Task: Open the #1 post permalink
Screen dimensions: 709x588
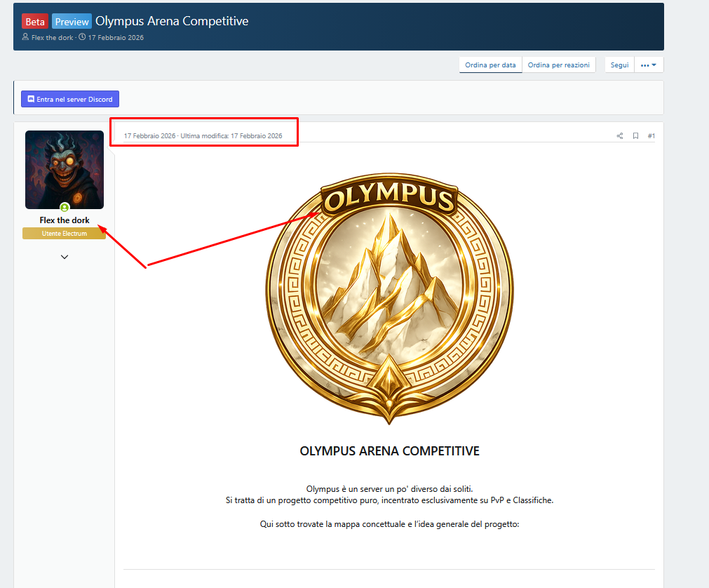Action: (x=651, y=135)
